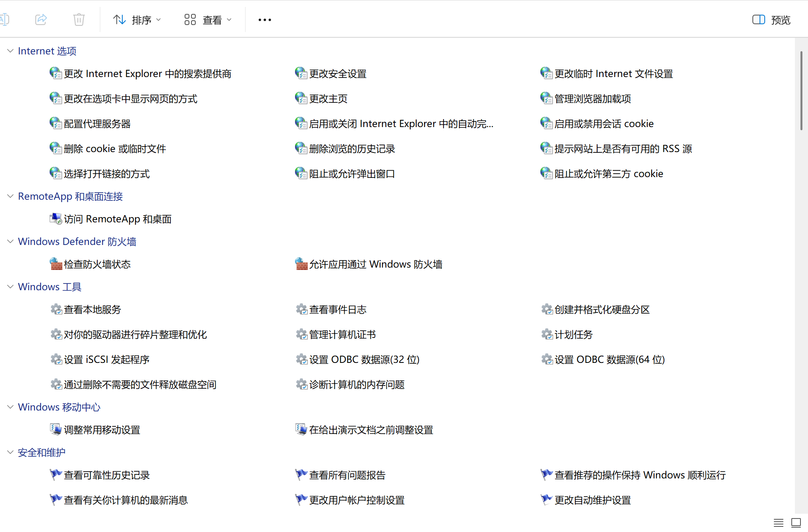Open 删除 cookie 或临时文件
Screen dimensions: 808x532
pyautogui.click(x=115, y=149)
